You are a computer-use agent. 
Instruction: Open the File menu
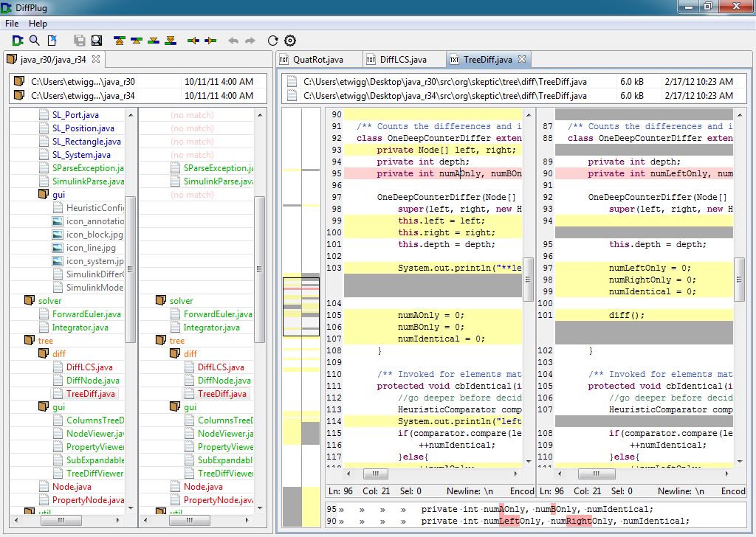coord(11,23)
